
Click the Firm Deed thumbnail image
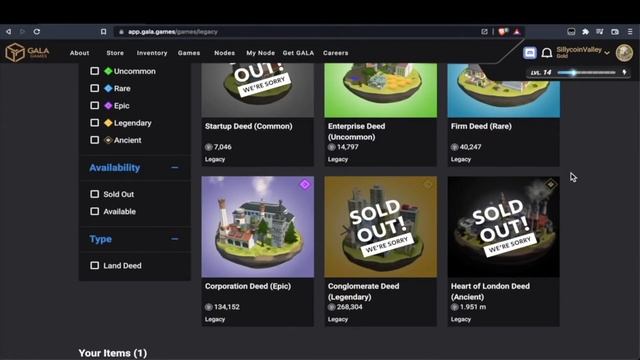(504, 90)
